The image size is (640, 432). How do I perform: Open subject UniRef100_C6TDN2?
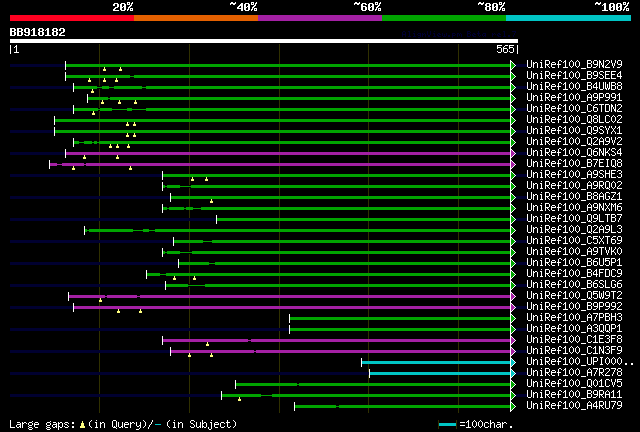click(x=574, y=108)
